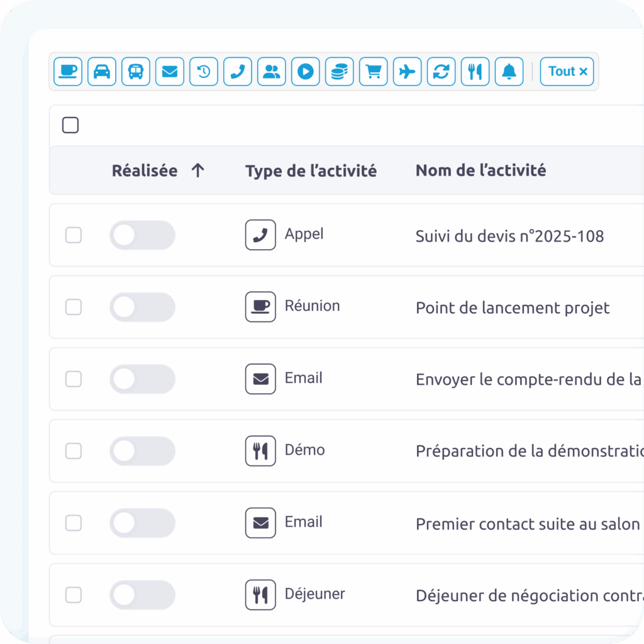Sort by the Réalisée column arrow
The height and width of the screenshot is (644, 644).
[x=197, y=170]
